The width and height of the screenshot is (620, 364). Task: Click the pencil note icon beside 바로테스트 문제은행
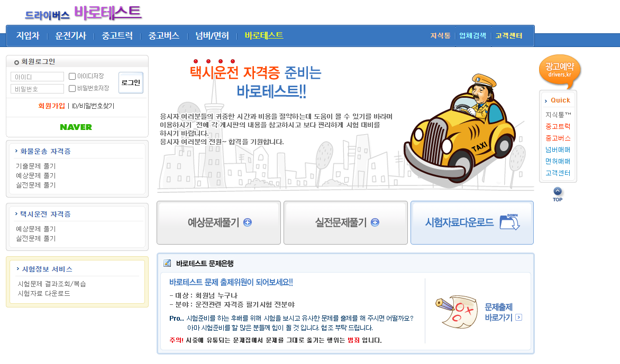click(167, 263)
